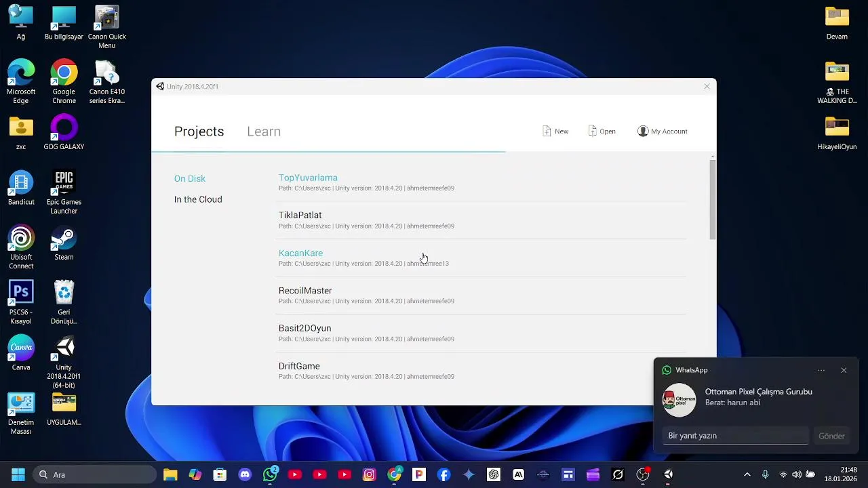This screenshot has height=488, width=868.
Task: Select the Microsoft Edge desktop icon
Action: pyautogui.click(x=21, y=82)
